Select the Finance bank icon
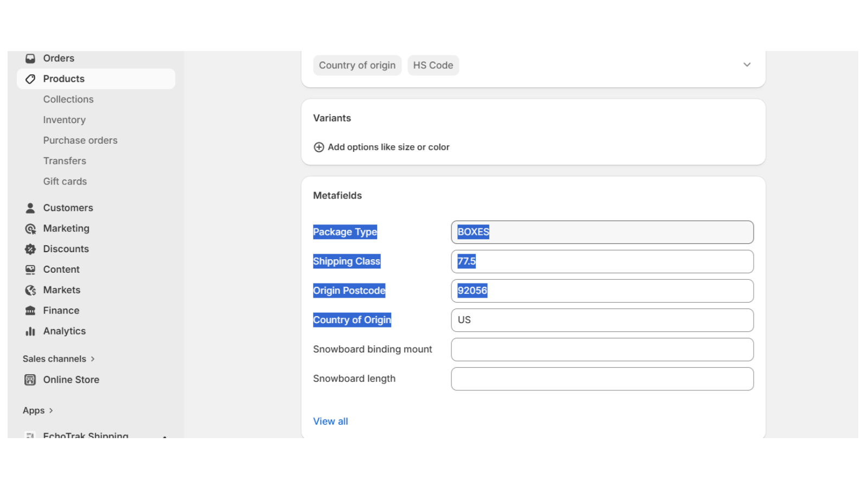Screen dimensions: 868x488 (x=30, y=310)
